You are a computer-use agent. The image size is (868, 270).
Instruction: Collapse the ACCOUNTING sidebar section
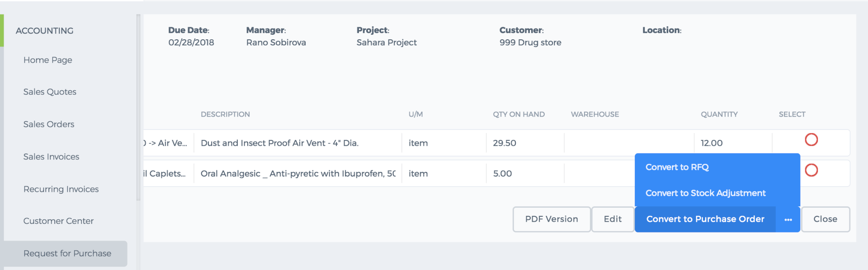pos(44,31)
